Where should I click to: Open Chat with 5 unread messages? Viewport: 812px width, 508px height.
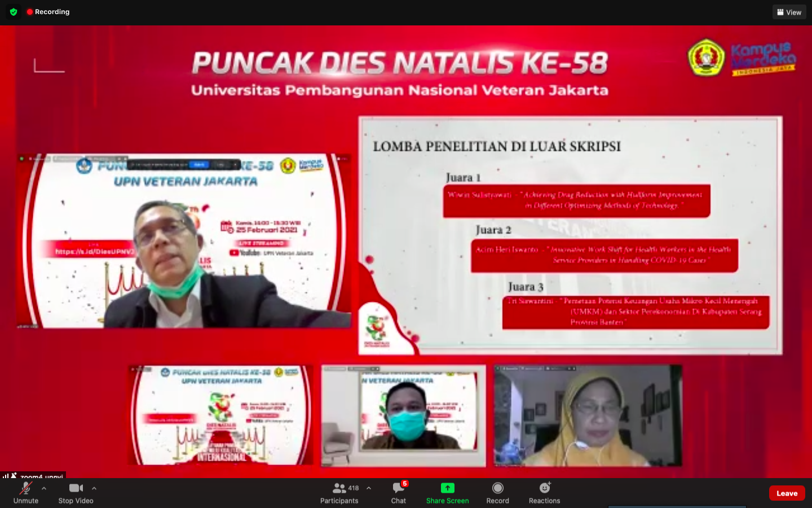(x=399, y=492)
